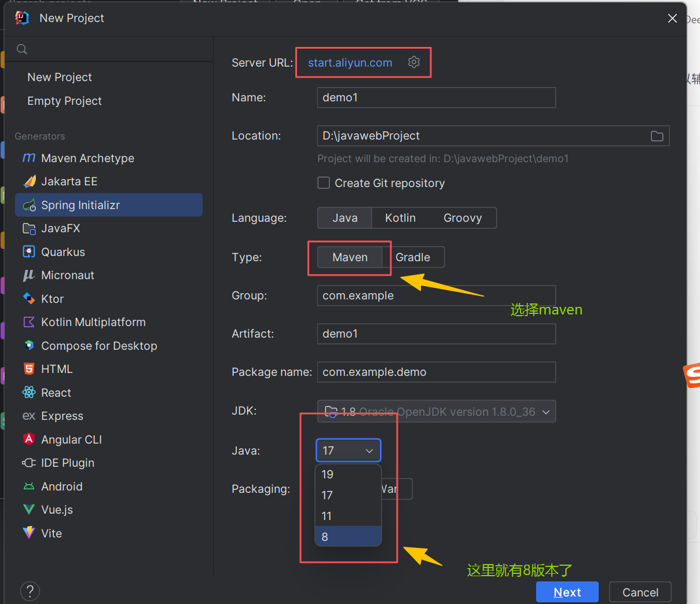The width and height of the screenshot is (700, 604).
Task: Open start.aliyun.com server URL link
Action: [x=350, y=63]
